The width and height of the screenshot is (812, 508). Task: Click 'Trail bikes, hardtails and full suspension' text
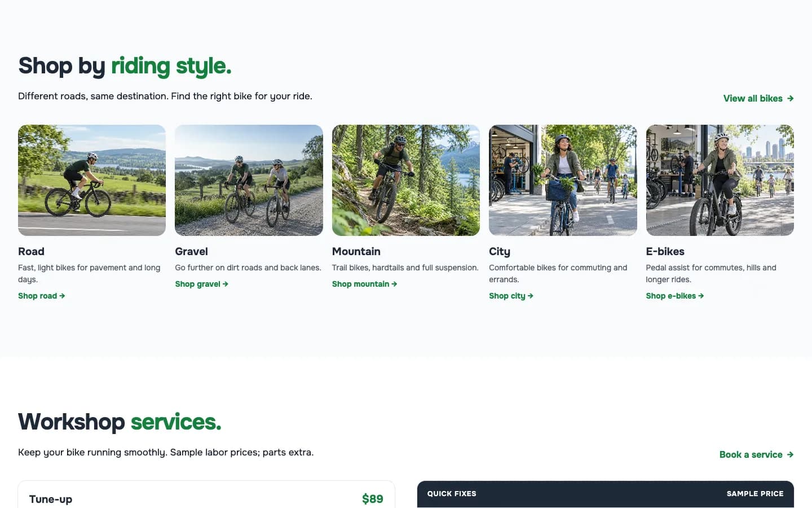coord(405,268)
